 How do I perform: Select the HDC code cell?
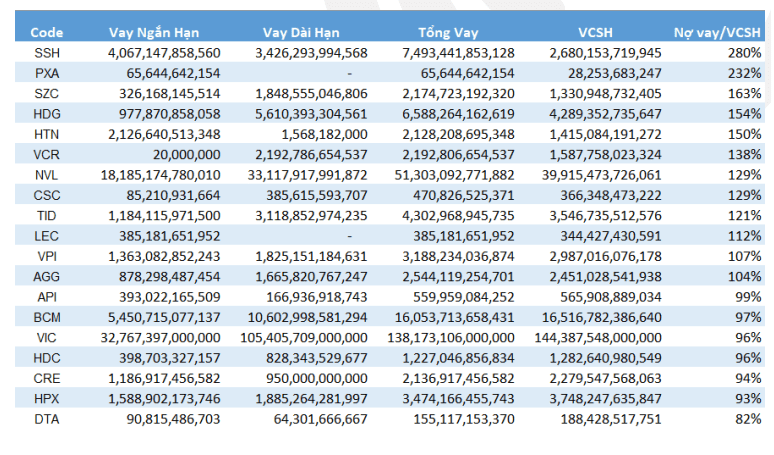(47, 358)
